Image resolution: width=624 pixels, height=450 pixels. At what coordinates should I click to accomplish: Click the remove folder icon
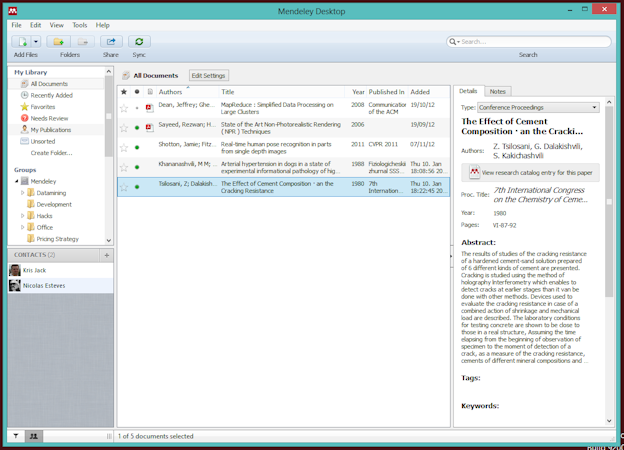coord(83,41)
